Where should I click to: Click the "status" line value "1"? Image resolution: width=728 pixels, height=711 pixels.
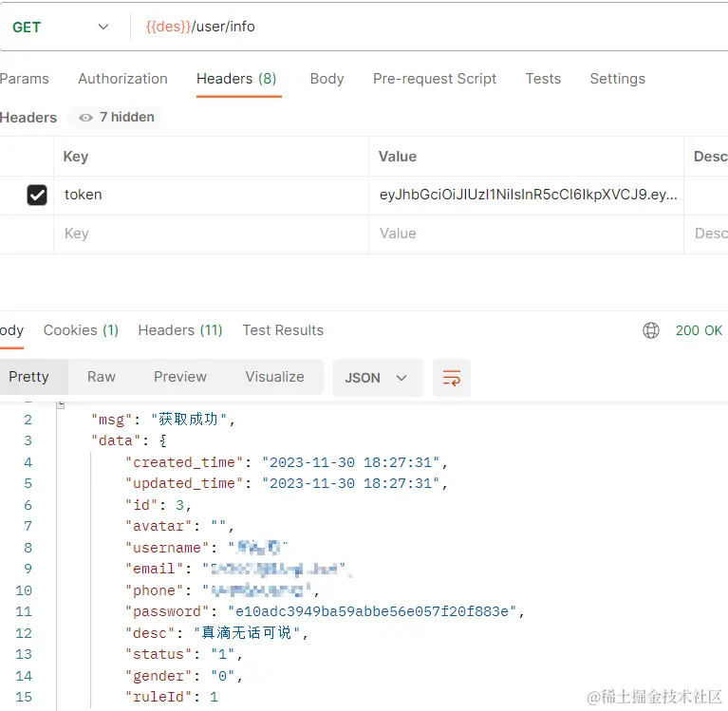point(222,654)
